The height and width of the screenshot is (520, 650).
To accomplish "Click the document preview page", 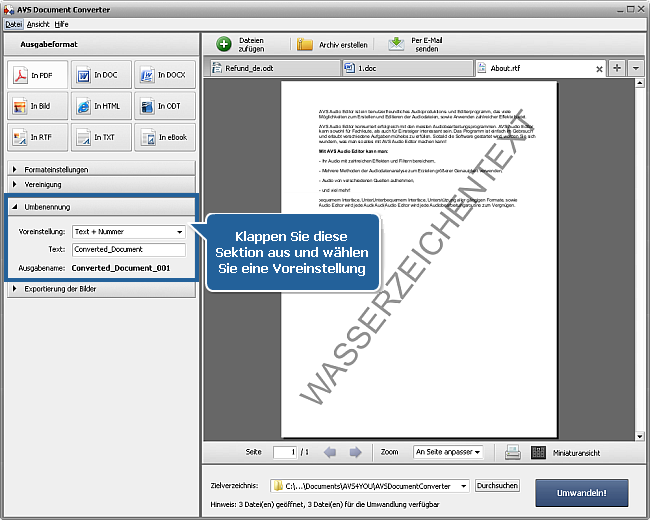I will (419, 259).
